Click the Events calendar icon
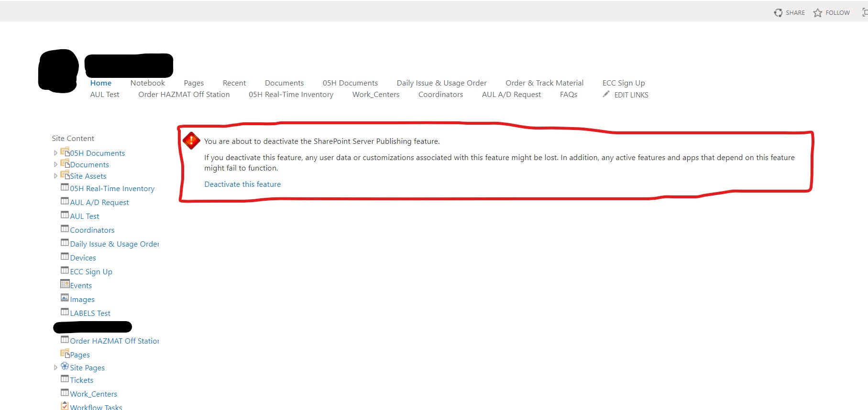This screenshot has width=868, height=410. pos(65,284)
